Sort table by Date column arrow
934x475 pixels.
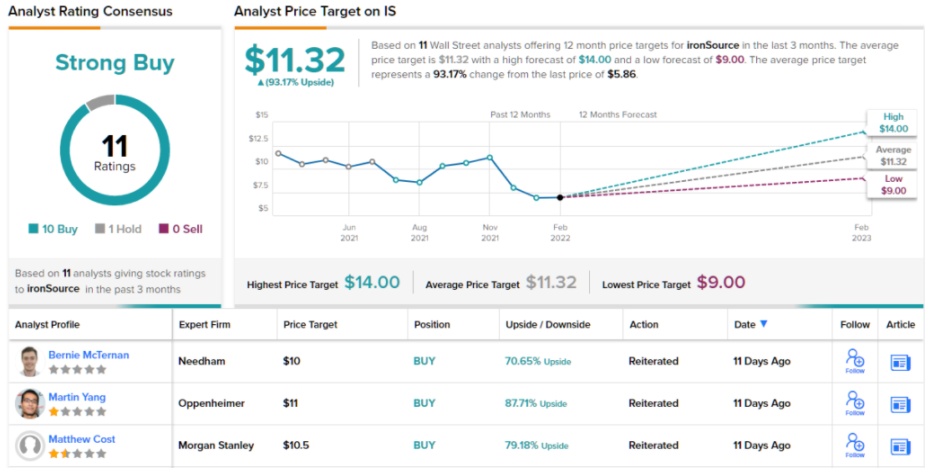click(765, 324)
